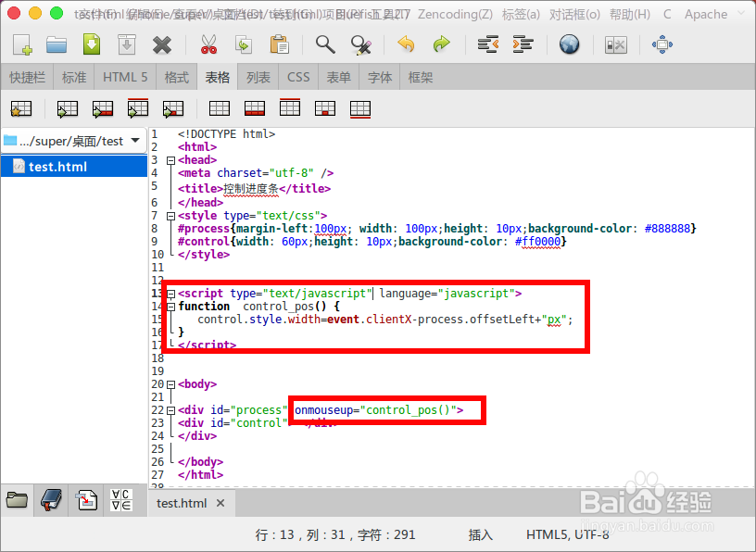The width and height of the screenshot is (756, 552).
Task: Cut selection with scissors icon
Action: tap(208, 44)
